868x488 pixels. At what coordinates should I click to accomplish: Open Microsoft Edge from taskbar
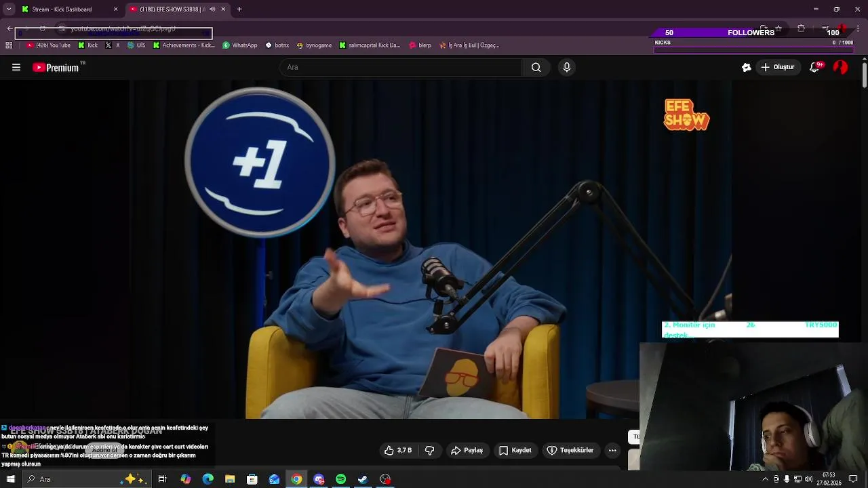click(x=208, y=479)
